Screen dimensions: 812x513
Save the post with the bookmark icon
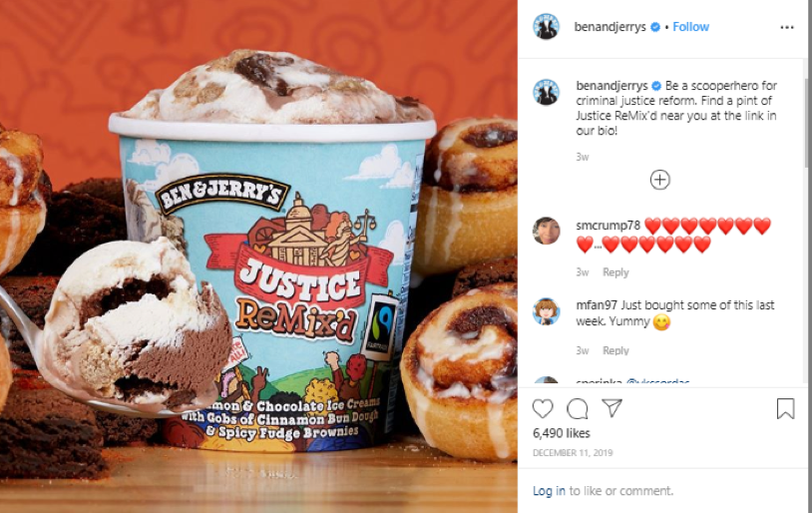point(786,409)
